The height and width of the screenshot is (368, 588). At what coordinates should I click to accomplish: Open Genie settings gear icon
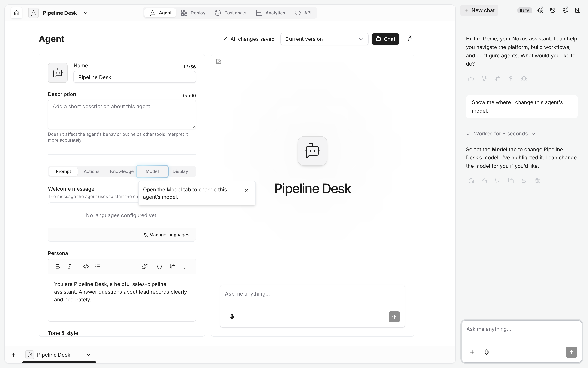tap(565, 10)
